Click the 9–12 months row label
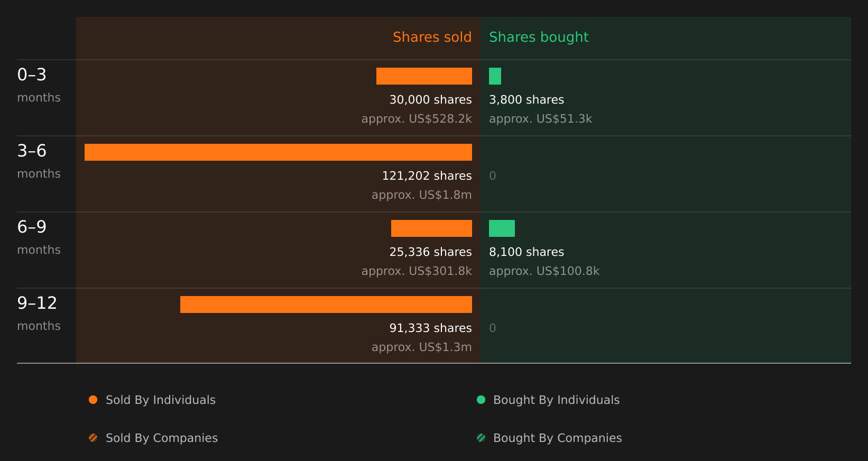Viewport: 868px width, 461px height. 39,314
